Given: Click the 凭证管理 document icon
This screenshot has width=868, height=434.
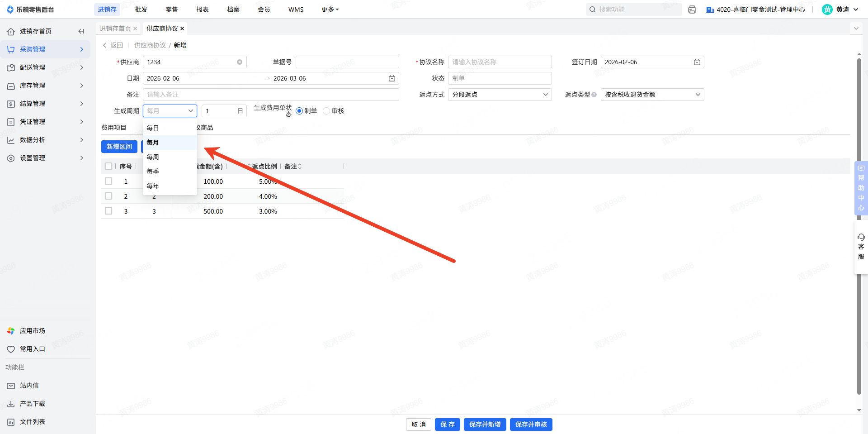Looking at the screenshot, I should [11, 122].
